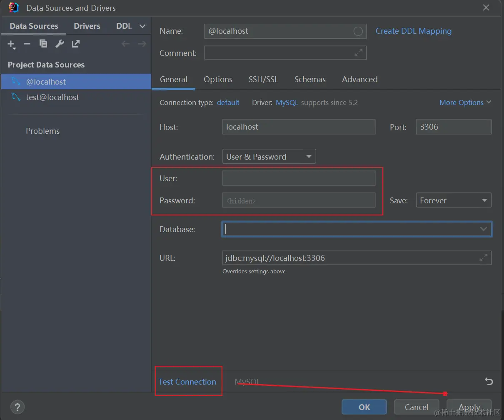The height and width of the screenshot is (420, 504).
Task: Expand the Database dropdown arrow
Action: [x=483, y=229]
